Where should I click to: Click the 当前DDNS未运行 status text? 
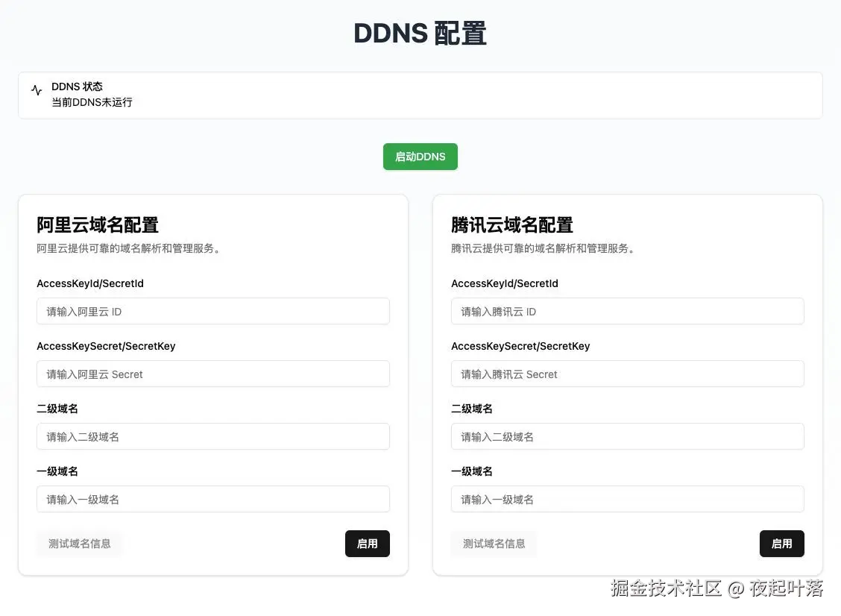click(92, 102)
